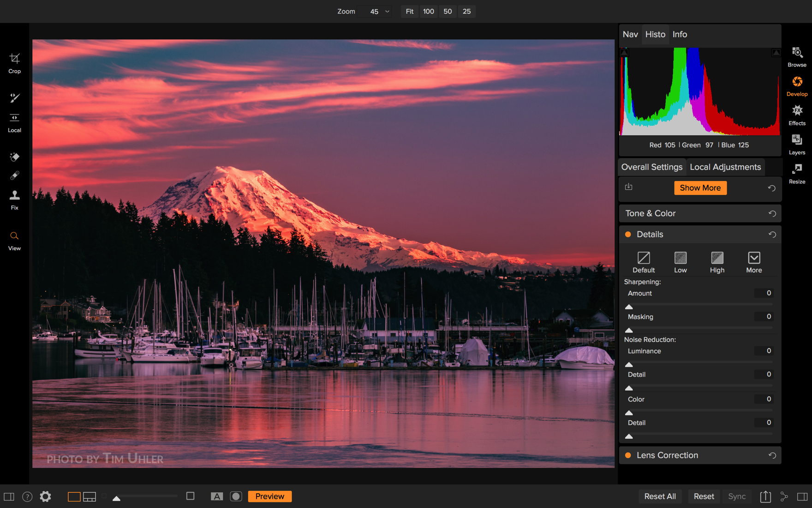Toggle shadow clipping warning in histogram
812x508 pixels.
click(624, 53)
